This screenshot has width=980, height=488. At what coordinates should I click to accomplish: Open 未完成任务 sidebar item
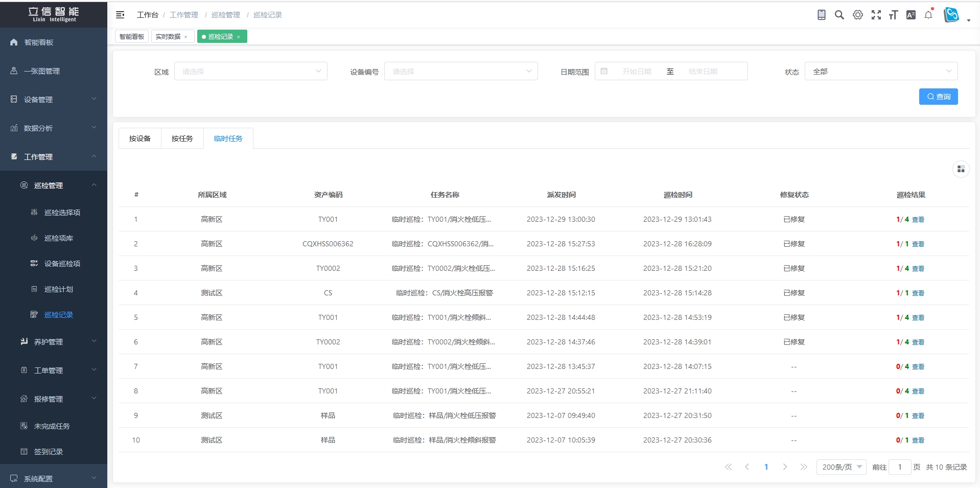tap(54, 426)
